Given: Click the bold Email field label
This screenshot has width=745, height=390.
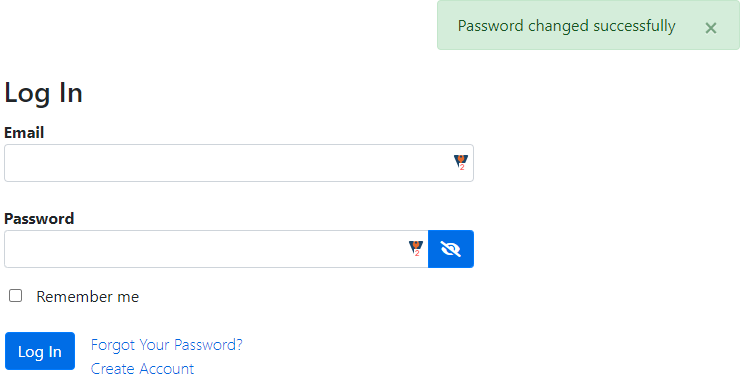Looking at the screenshot, I should pyautogui.click(x=24, y=133).
